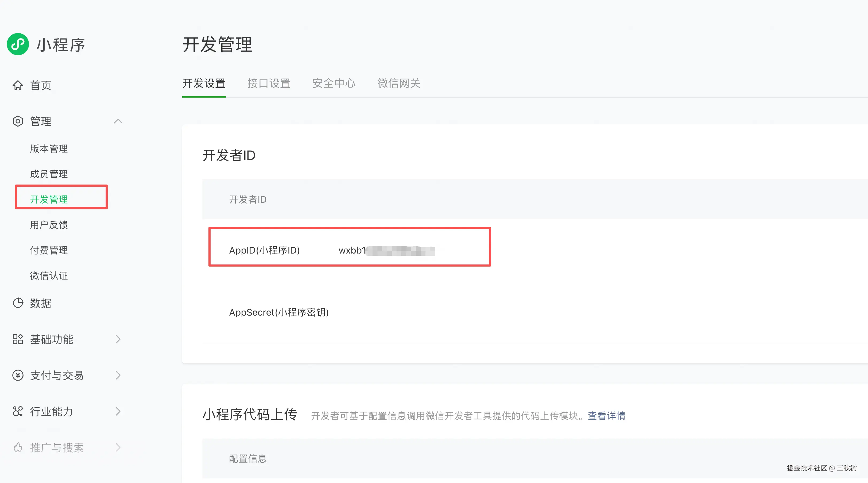Switch to the 安全中心 tab
The image size is (868, 483).
pos(334,83)
